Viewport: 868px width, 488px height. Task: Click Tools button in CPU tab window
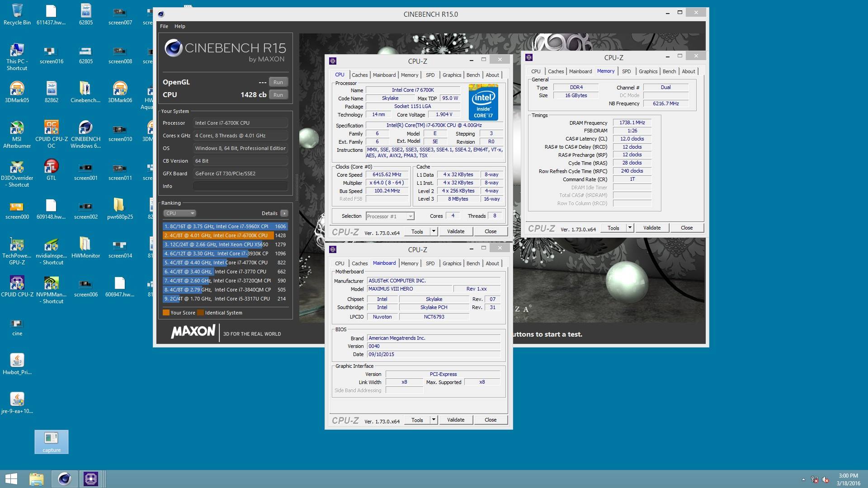[417, 231]
